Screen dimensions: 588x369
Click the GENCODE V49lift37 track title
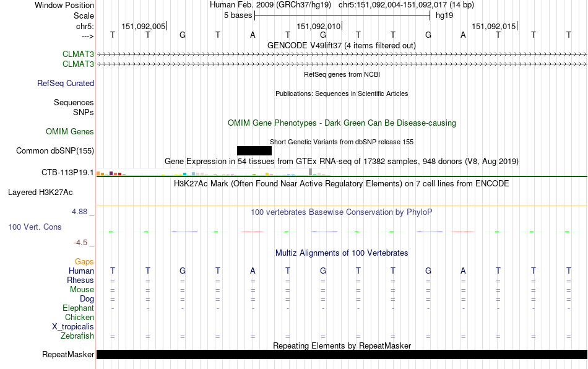click(342, 45)
